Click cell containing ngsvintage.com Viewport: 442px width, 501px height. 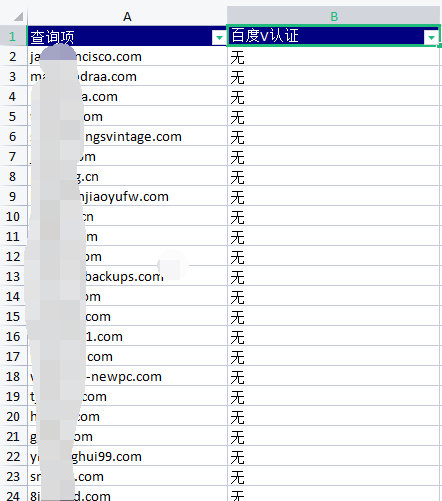[127, 136]
